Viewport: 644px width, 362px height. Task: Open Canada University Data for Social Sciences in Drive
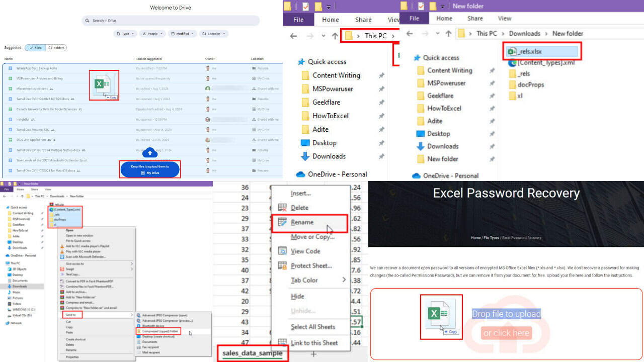tap(47, 109)
